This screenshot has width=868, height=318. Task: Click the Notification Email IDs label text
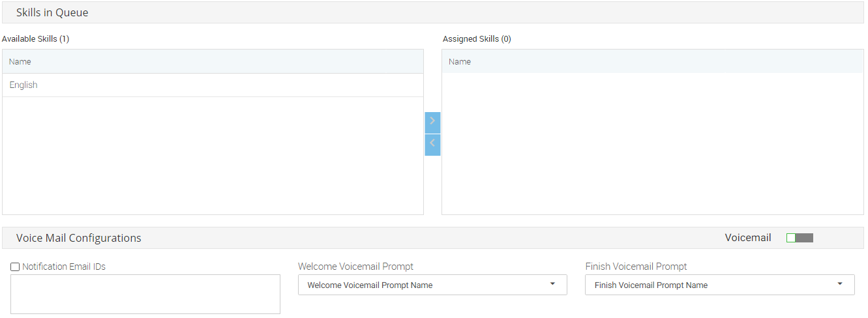[64, 267]
